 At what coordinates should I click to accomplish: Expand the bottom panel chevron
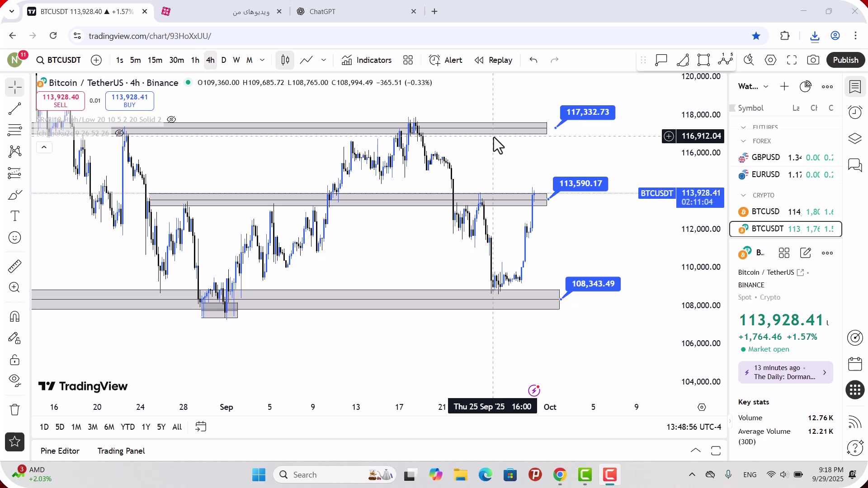(x=696, y=451)
